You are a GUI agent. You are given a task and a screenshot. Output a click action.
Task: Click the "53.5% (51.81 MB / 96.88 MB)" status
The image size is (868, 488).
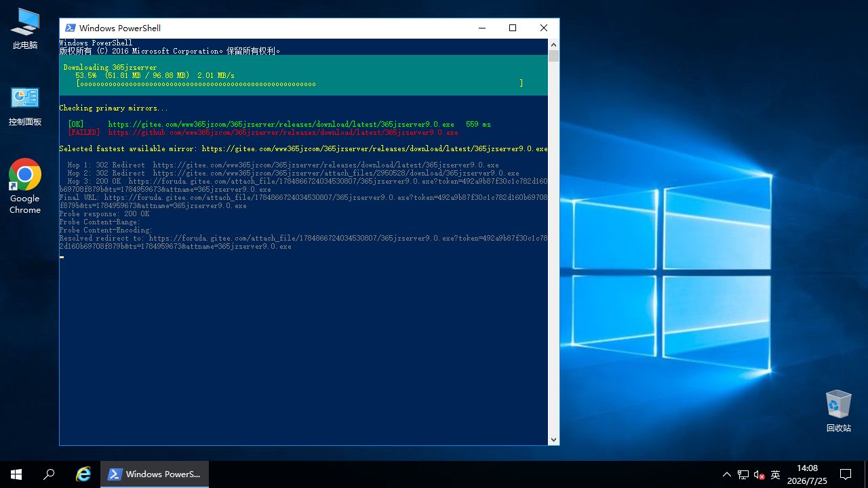tap(132, 75)
